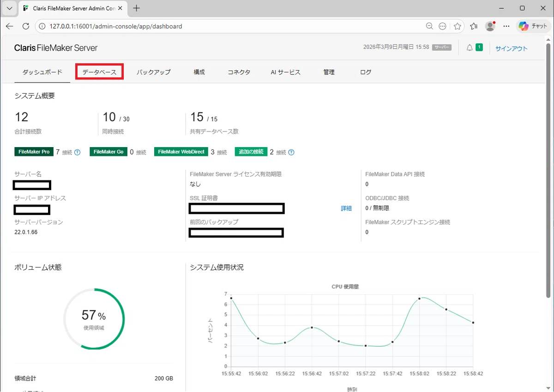Click the Claris FileMaker Server logo

(x=56, y=48)
